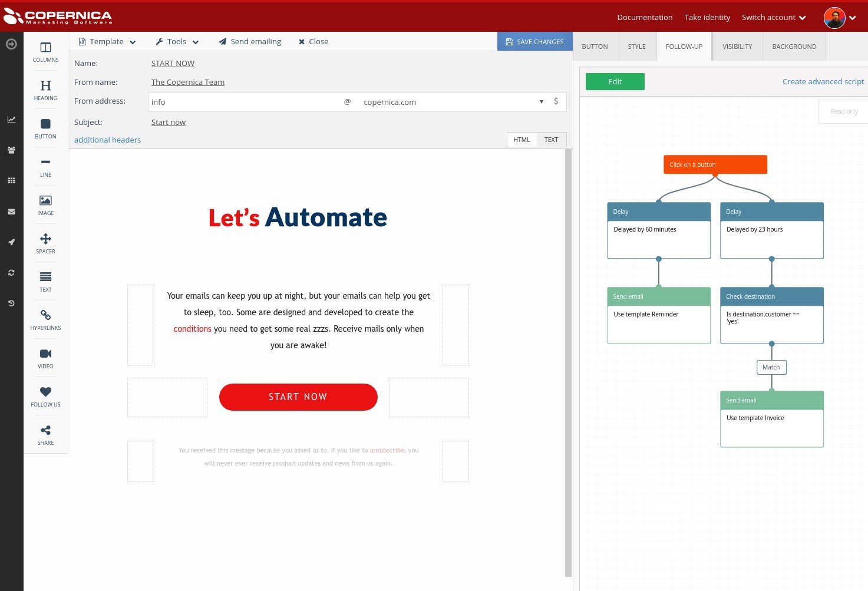Select the Use template Invoice node
The width and height of the screenshot is (868, 591).
point(771,419)
